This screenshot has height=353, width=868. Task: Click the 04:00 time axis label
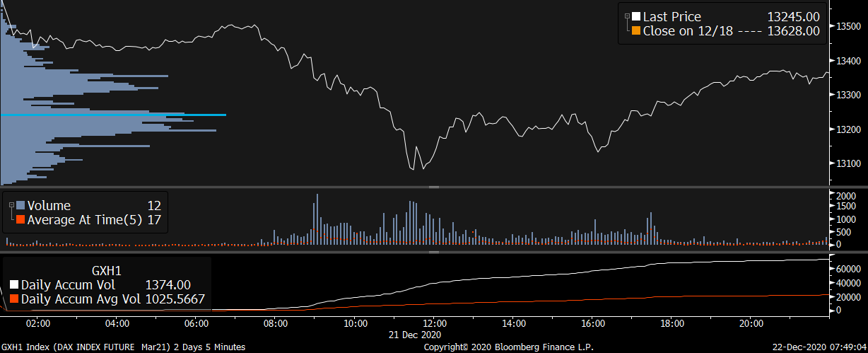coord(117,324)
